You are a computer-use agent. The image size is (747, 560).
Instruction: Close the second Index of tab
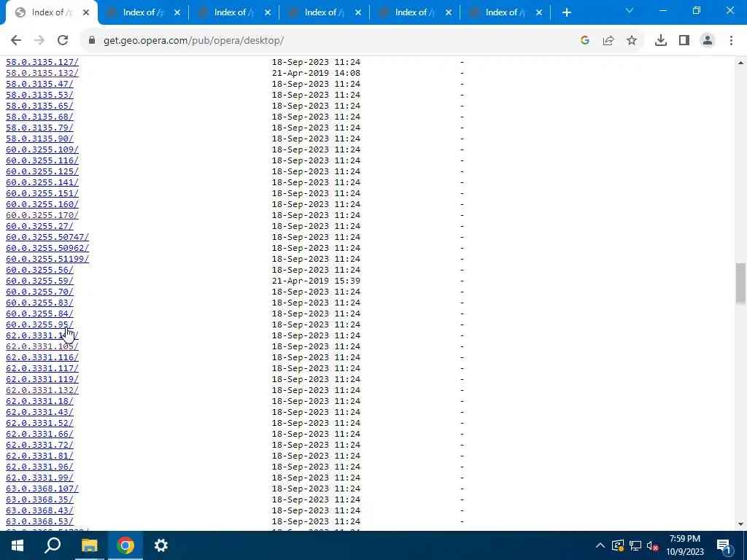click(177, 13)
